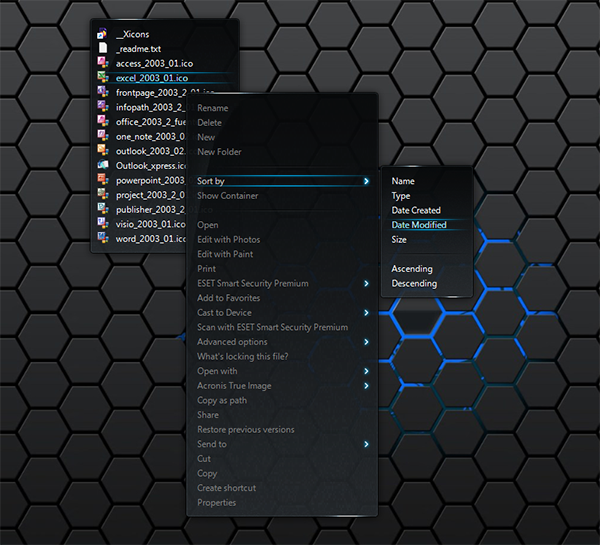Select the word_2003_01.ico file icon
600x545 pixels.
(103, 238)
